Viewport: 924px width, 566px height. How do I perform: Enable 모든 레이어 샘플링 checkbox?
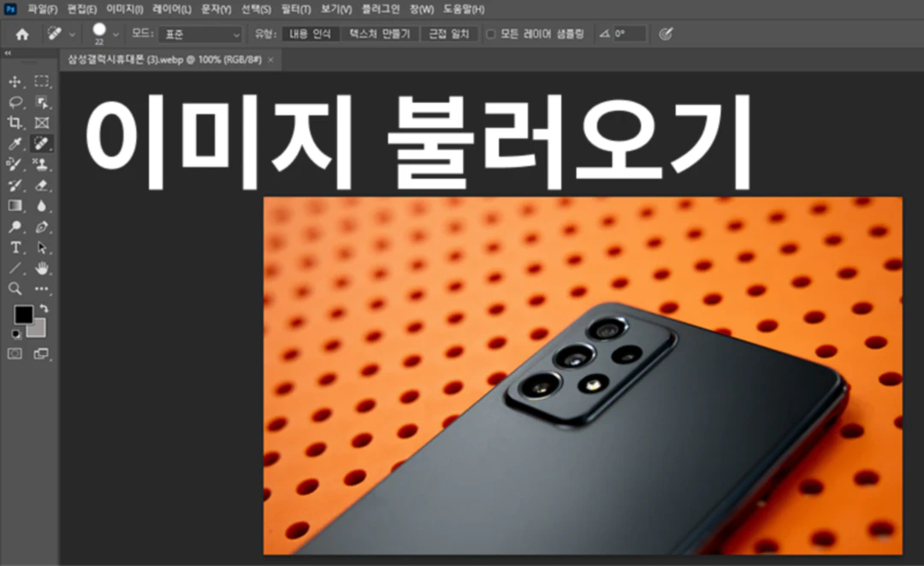point(490,34)
